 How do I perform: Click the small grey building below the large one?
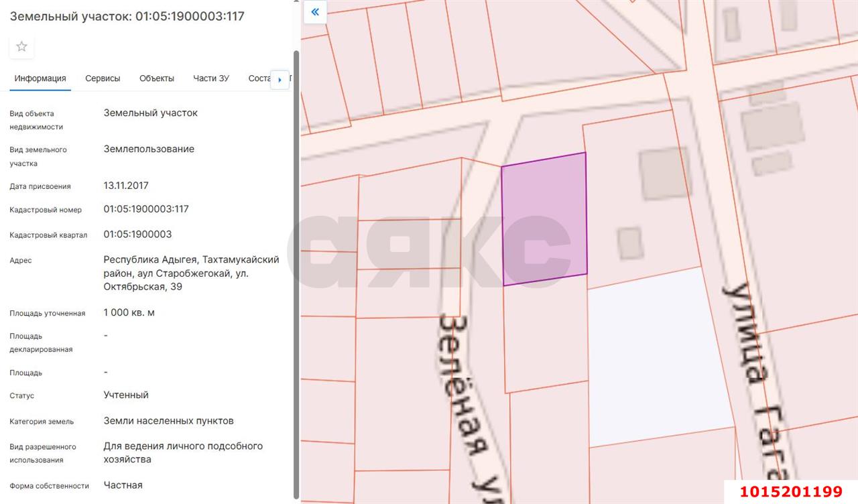630,243
